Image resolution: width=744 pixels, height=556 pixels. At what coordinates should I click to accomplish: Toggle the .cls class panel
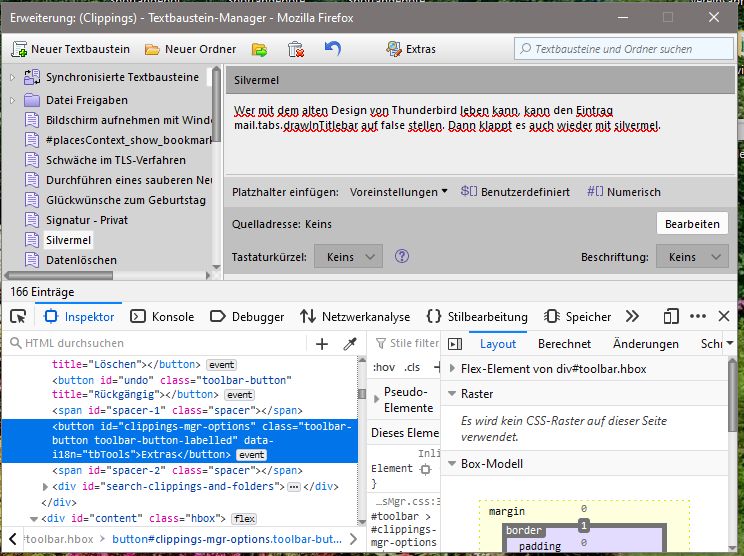click(412, 367)
